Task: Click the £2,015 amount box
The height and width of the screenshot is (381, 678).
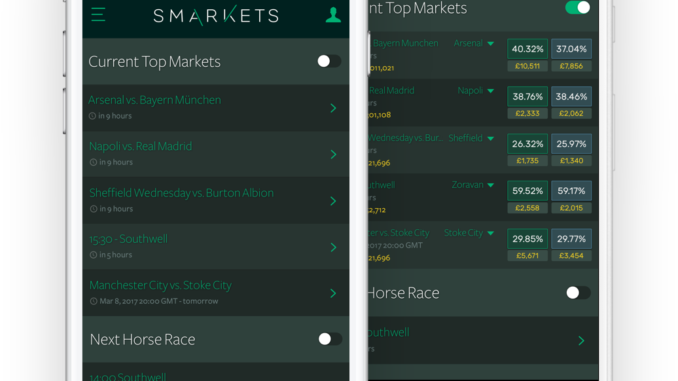Action: point(571,208)
